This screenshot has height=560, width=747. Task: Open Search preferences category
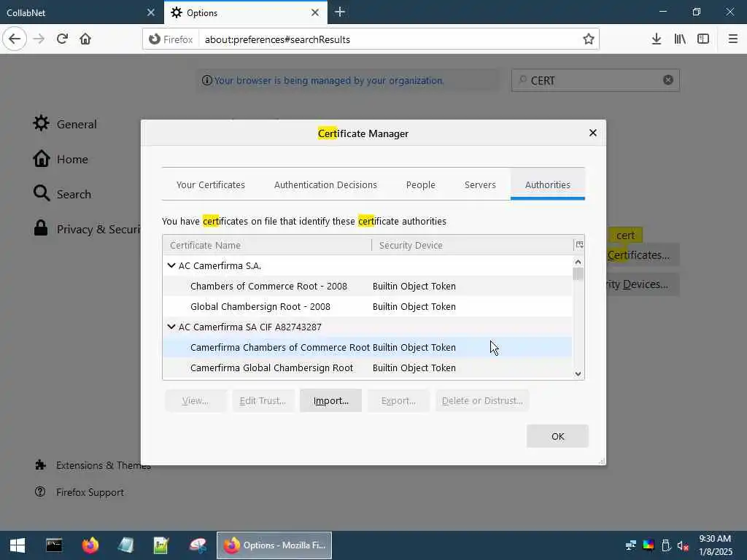[x=62, y=194]
